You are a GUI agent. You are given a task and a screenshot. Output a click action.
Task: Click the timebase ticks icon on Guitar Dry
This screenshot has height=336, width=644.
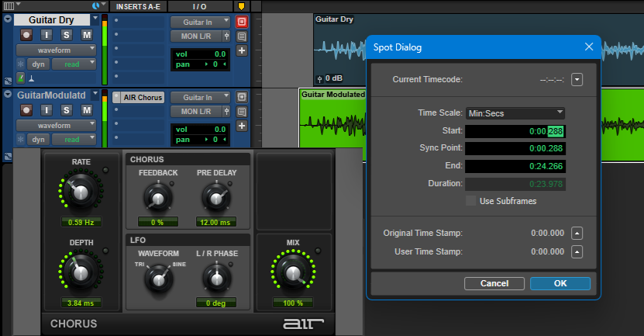pos(31,78)
